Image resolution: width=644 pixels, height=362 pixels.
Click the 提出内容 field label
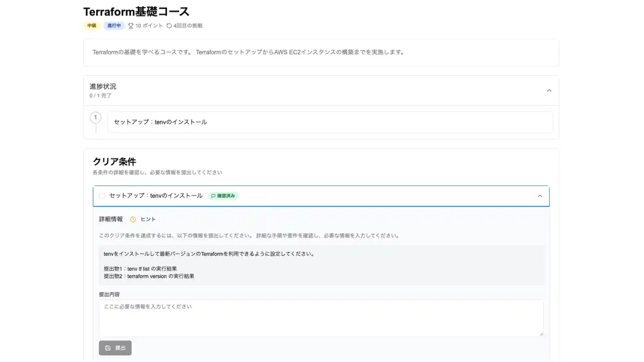(109, 294)
